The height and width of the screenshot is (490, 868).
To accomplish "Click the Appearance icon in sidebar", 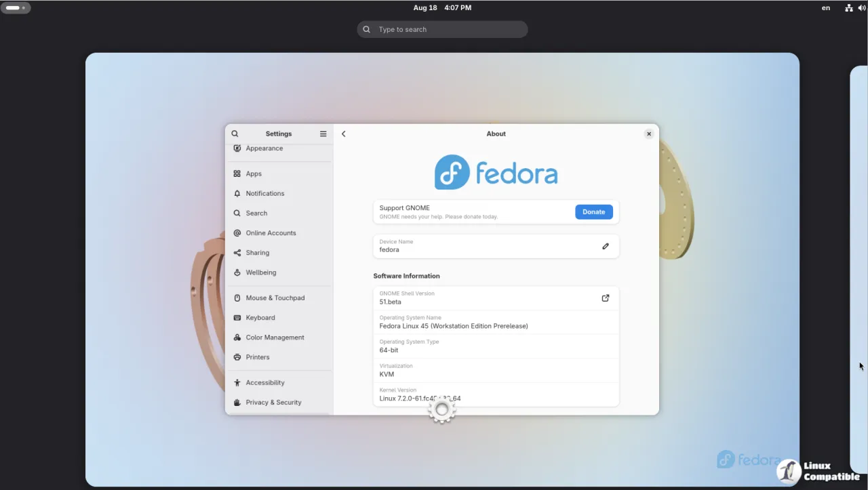I will click(237, 148).
